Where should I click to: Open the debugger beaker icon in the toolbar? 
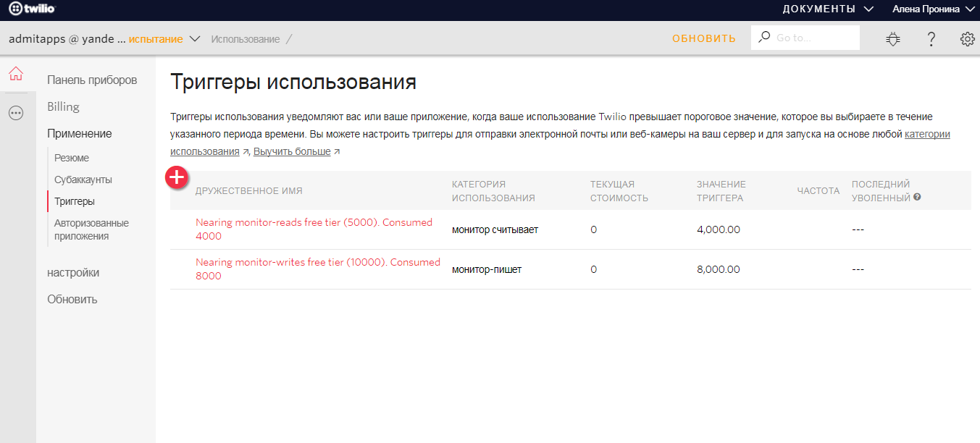pos(892,38)
